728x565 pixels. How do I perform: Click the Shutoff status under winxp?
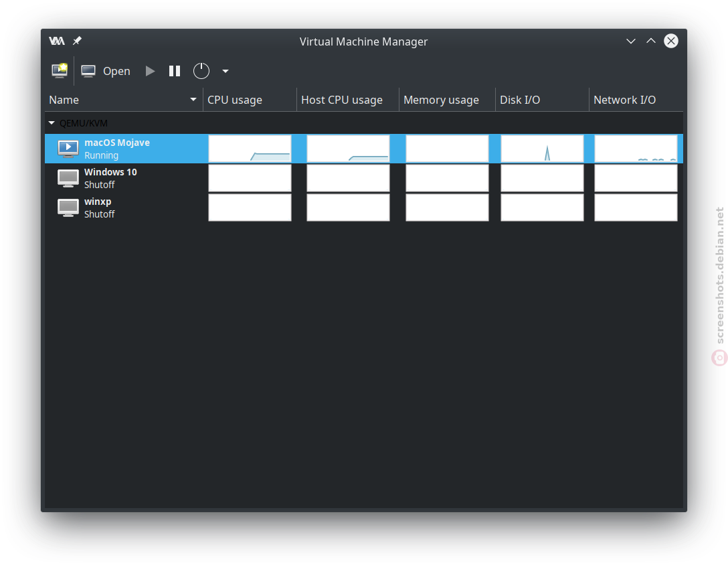(x=99, y=214)
